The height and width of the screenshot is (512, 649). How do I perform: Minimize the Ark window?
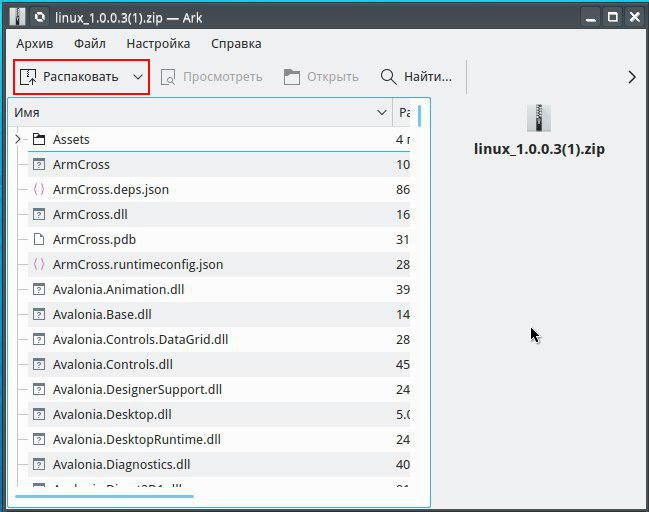591,17
